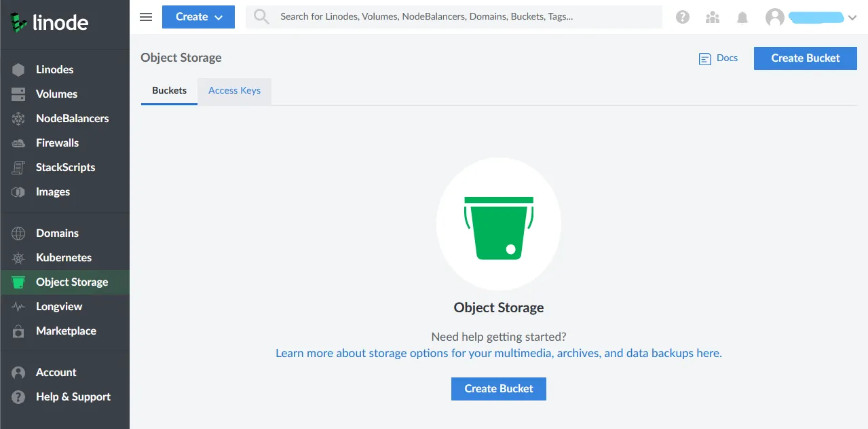
Task: Click the Object Storage bucket sidebar icon
Action: 18,282
